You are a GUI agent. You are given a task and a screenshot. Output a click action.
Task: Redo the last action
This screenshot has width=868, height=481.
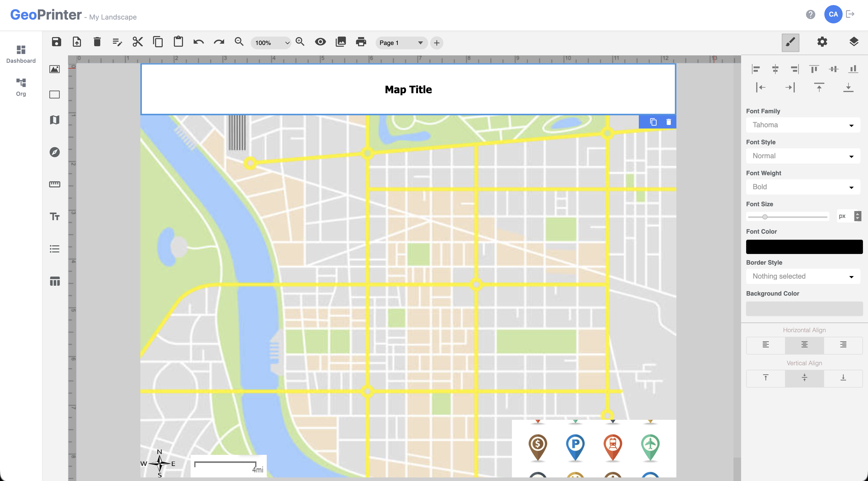click(219, 42)
